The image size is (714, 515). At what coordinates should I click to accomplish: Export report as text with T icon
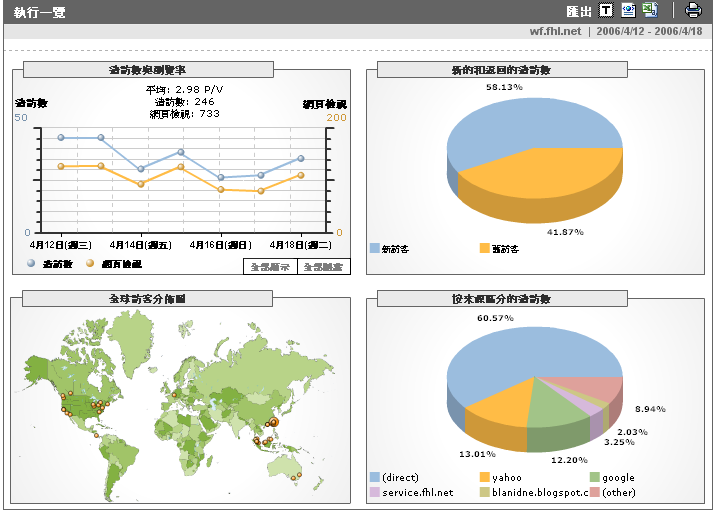[606, 10]
